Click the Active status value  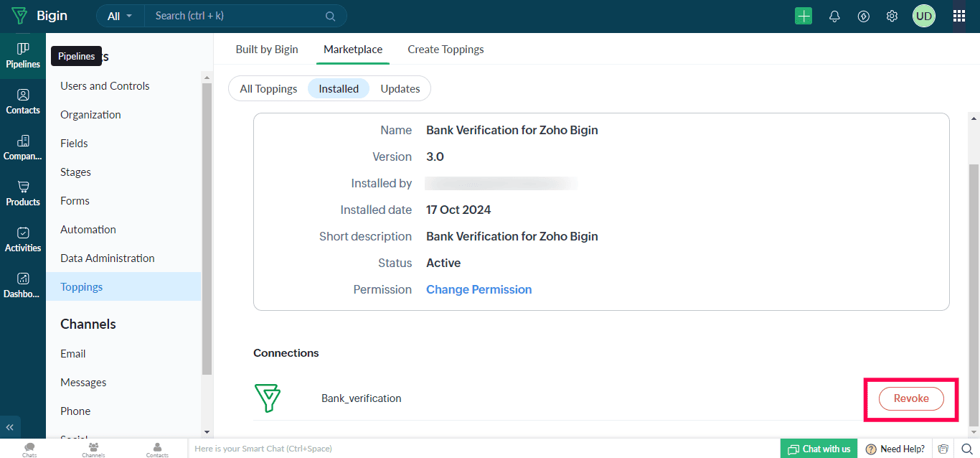pyautogui.click(x=443, y=263)
